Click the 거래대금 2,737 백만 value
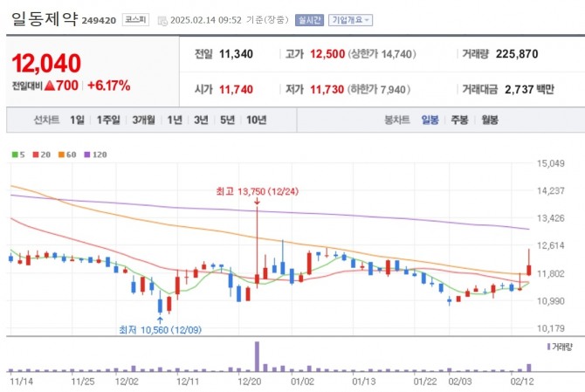The width and height of the screenshot is (585, 392). click(x=529, y=90)
